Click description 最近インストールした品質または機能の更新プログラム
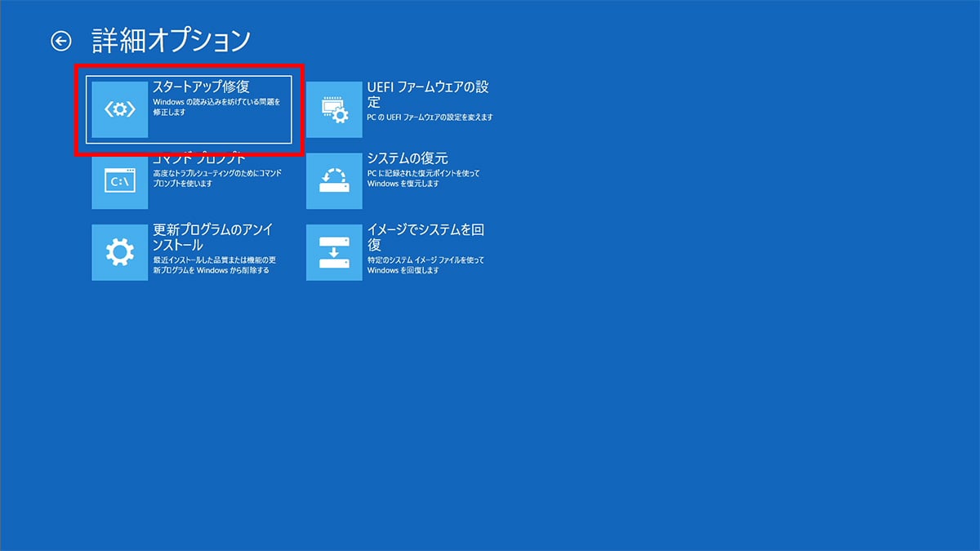980x551 pixels. click(x=215, y=264)
